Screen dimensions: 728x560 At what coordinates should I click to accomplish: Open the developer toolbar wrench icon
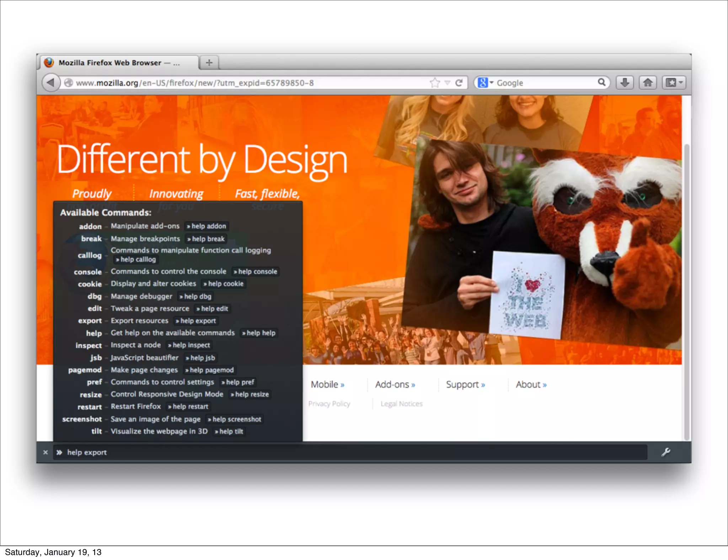pos(666,452)
